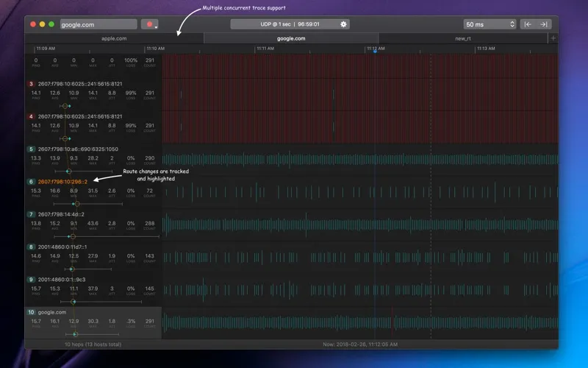Click the UDP @ 1 sec status display

tap(290, 24)
